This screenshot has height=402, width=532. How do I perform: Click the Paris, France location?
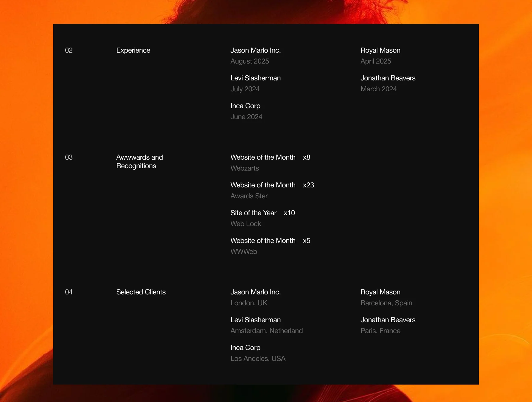(380, 331)
